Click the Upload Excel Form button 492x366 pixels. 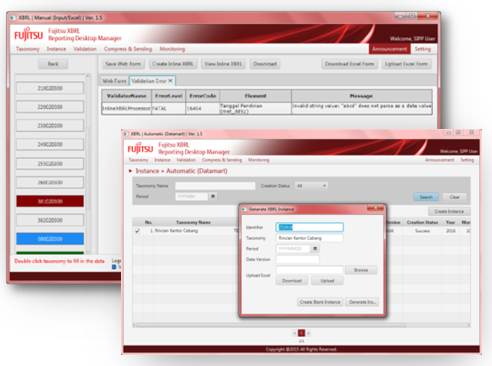pyautogui.click(x=406, y=64)
